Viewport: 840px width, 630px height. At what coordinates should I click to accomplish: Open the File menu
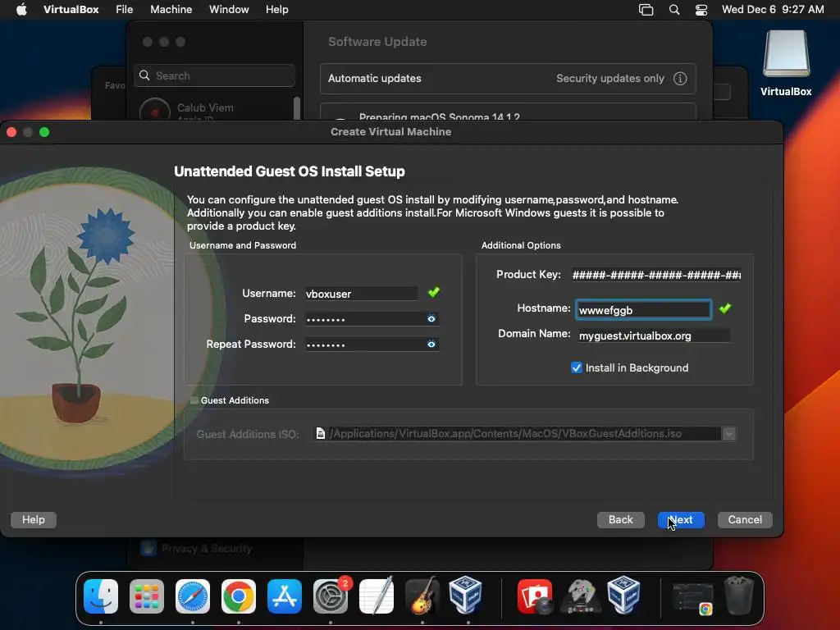125,9
